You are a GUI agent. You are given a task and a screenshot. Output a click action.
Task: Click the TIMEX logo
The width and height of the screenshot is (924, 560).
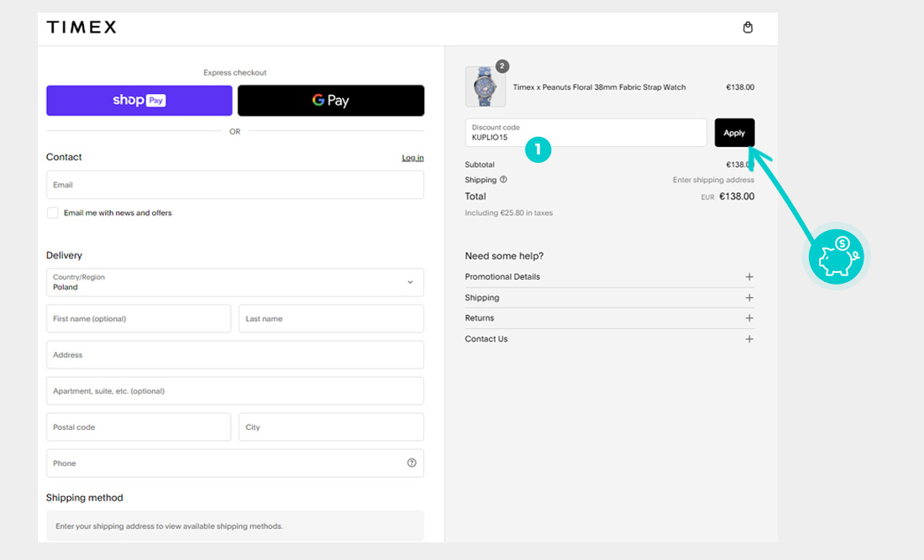(81, 28)
